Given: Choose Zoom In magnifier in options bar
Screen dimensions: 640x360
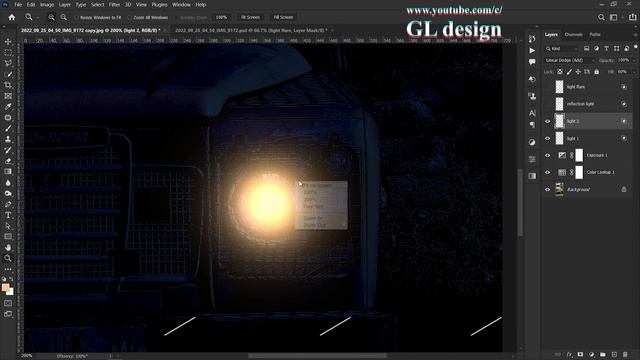Looking at the screenshot, I should coord(51,17).
